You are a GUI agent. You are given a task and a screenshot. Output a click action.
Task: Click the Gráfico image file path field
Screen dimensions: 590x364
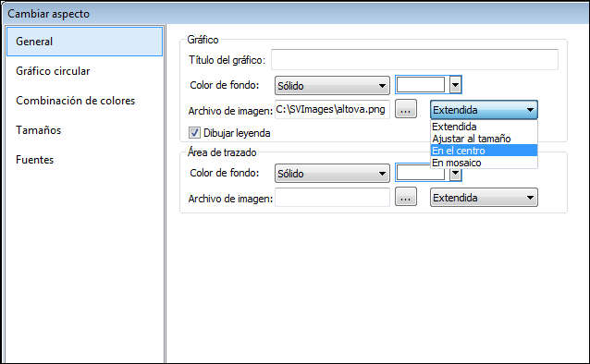click(332, 109)
